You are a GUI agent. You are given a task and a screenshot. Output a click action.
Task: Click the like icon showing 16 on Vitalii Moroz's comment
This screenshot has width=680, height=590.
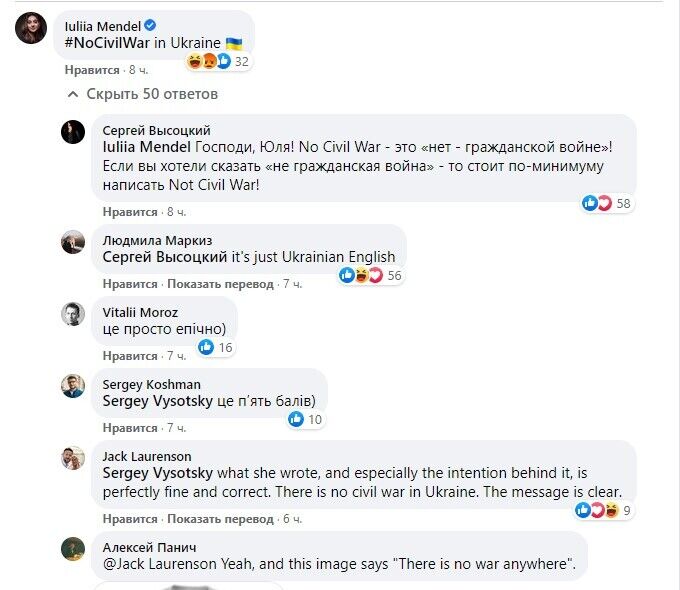tap(216, 347)
